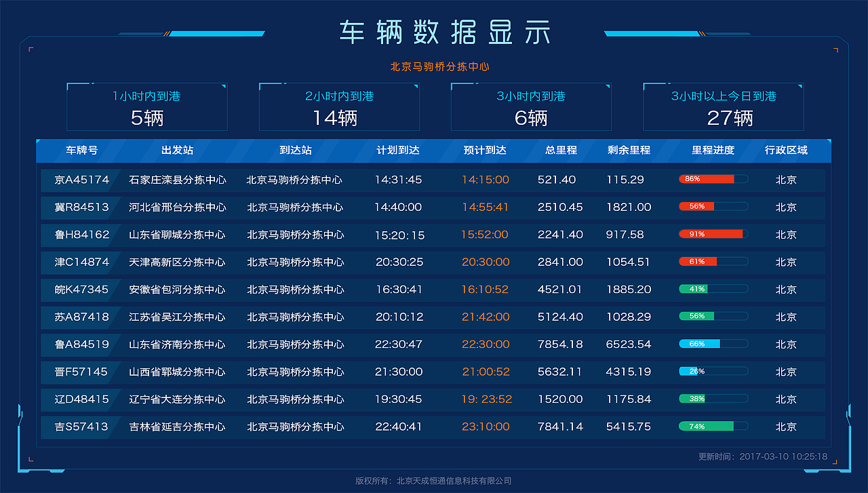Click estimated arrival time 14:55:41
868x493 pixels.
click(486, 207)
